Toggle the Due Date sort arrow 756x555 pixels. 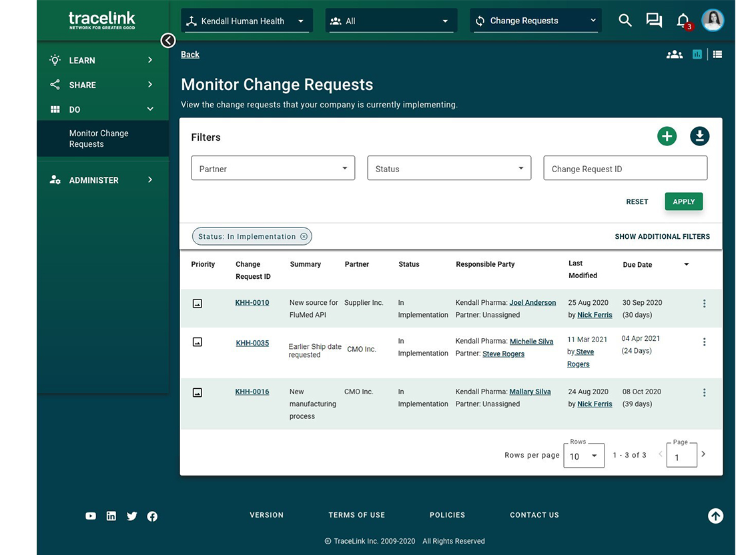[687, 264]
